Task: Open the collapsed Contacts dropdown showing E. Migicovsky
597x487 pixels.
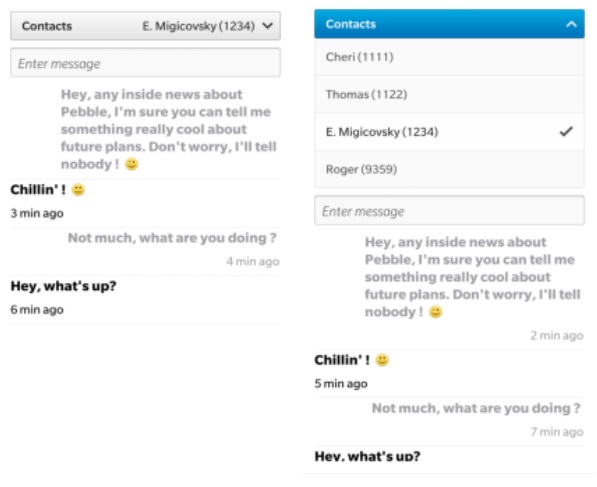Action: 145,26
